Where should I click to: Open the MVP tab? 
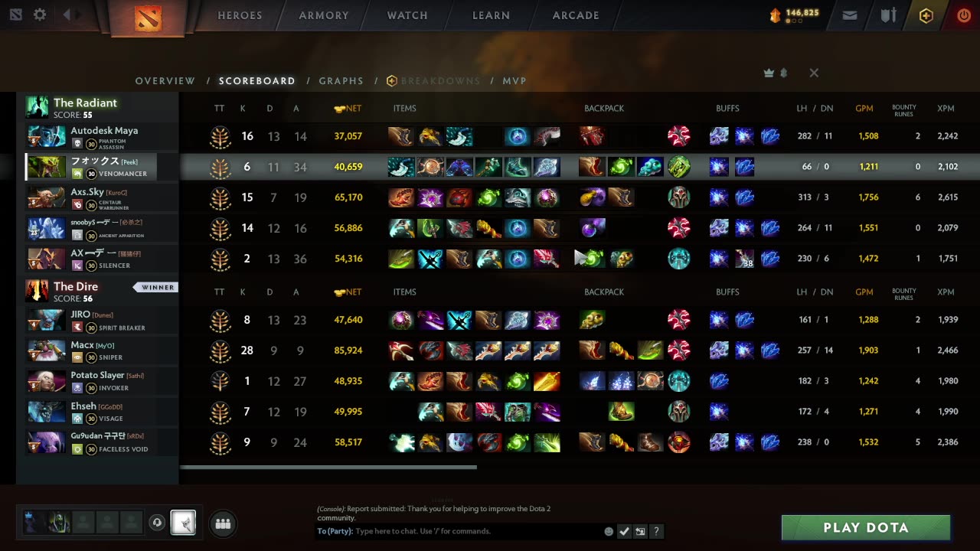tap(514, 81)
